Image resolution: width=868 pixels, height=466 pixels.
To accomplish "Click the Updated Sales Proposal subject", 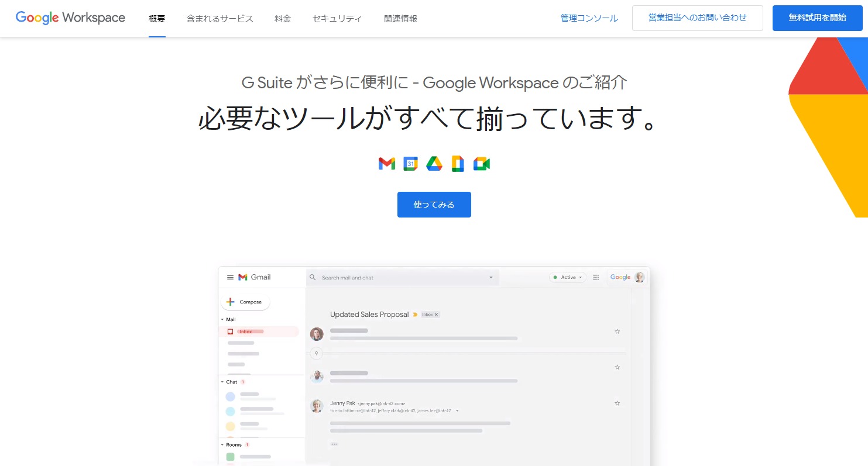I will (x=369, y=315).
